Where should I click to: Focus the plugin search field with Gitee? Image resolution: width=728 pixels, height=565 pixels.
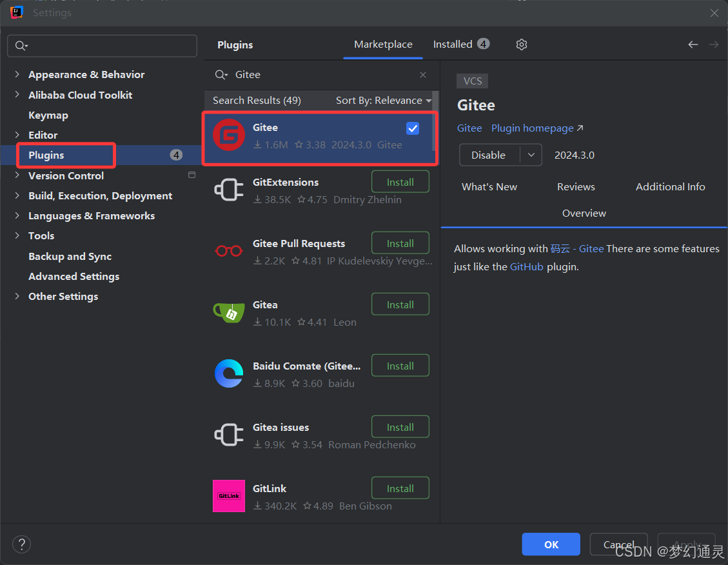[x=321, y=75]
